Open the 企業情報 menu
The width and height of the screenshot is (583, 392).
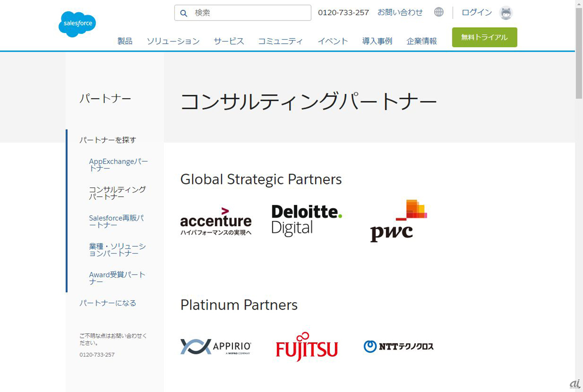422,41
